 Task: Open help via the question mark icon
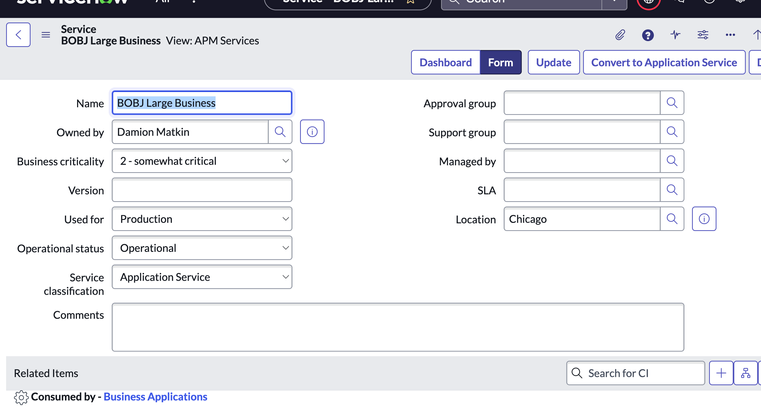coord(647,35)
